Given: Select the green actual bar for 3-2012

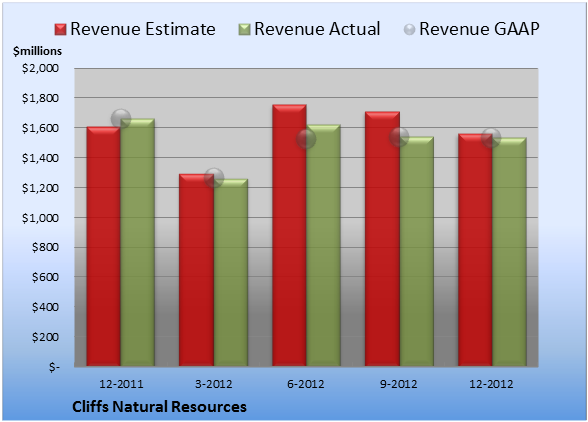Looking at the screenshot, I should click(231, 273).
